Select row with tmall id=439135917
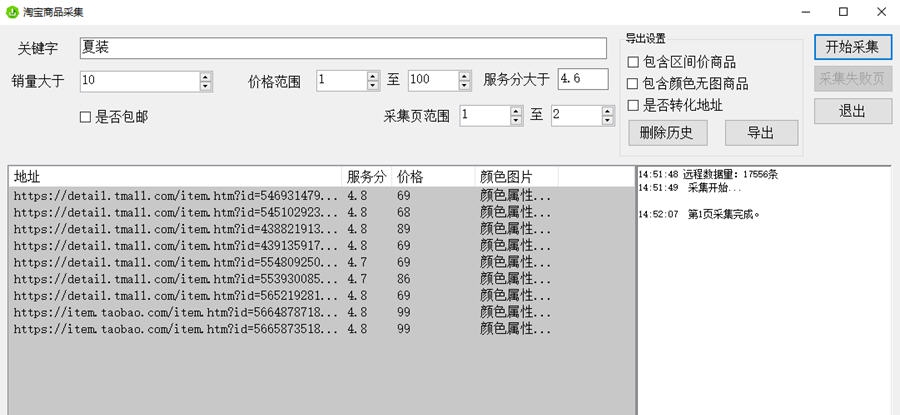The width and height of the screenshot is (900, 415). coord(321,246)
